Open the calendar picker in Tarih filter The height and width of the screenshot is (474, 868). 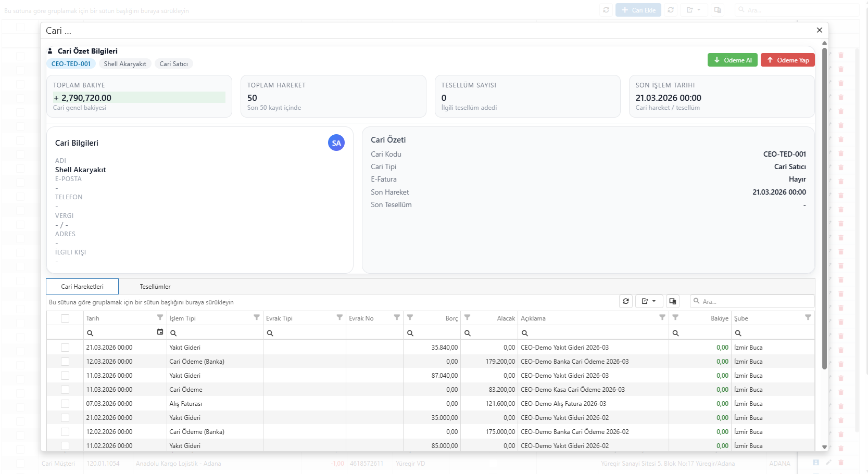(x=160, y=332)
